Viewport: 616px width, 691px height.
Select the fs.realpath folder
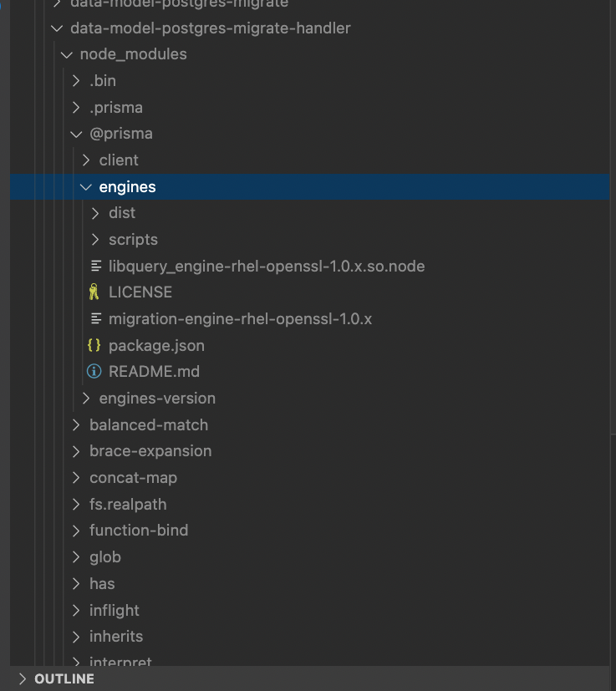[x=128, y=504]
